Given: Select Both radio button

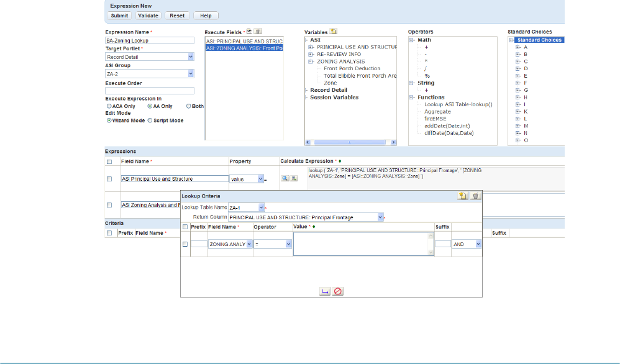Looking at the screenshot, I should pos(189,106).
